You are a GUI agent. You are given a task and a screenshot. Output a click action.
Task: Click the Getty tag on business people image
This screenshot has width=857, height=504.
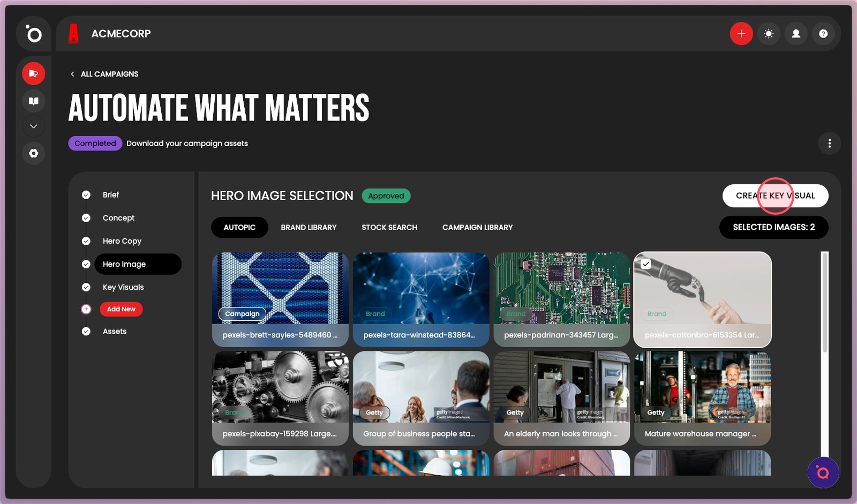point(374,413)
